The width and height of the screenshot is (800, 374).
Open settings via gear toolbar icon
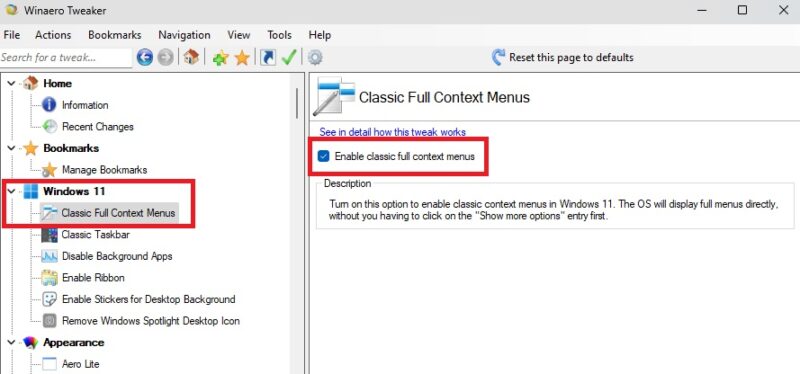(x=315, y=58)
